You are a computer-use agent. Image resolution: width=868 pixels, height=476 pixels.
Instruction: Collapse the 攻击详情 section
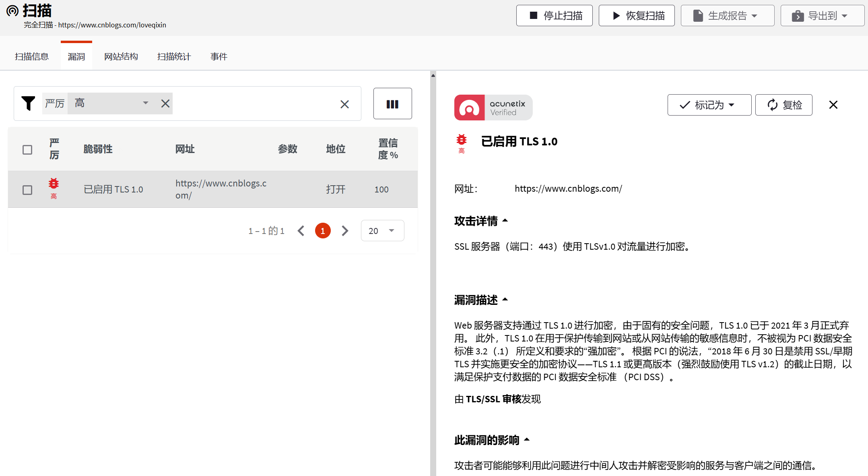click(x=505, y=220)
